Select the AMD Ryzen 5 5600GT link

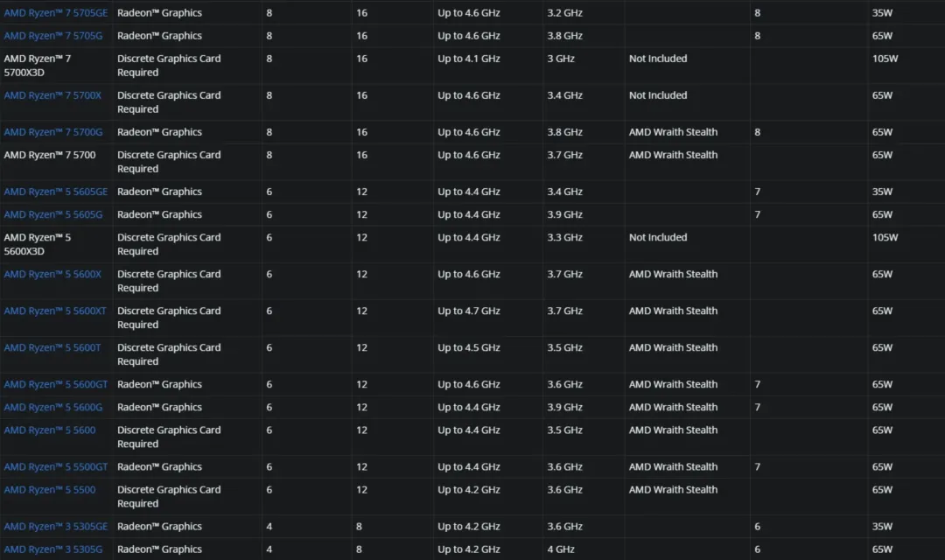pos(55,384)
